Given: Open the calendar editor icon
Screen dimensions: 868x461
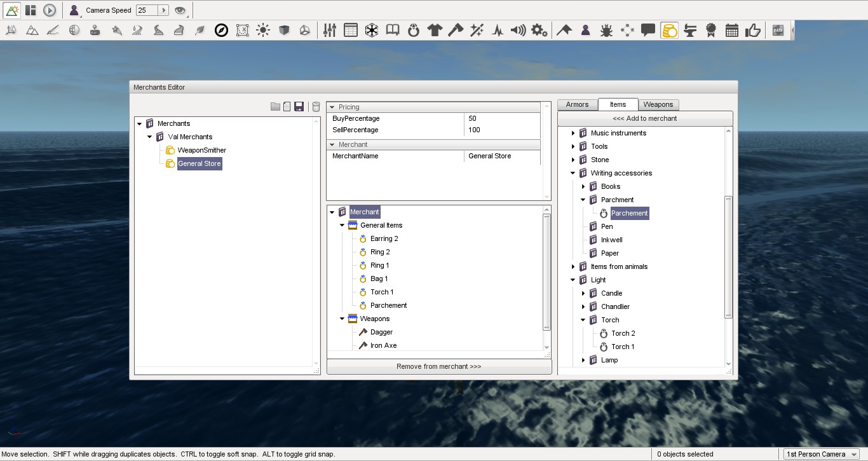Looking at the screenshot, I should point(731,29).
